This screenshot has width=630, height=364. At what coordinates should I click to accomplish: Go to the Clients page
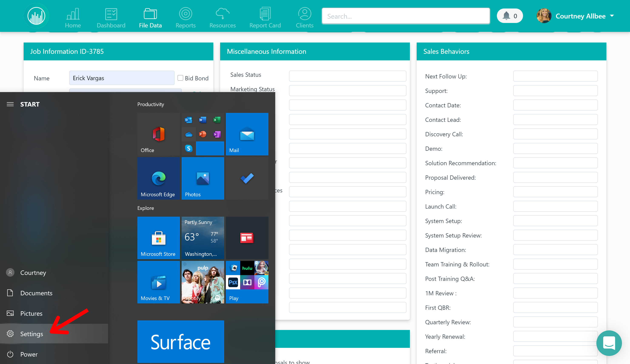coord(305,18)
